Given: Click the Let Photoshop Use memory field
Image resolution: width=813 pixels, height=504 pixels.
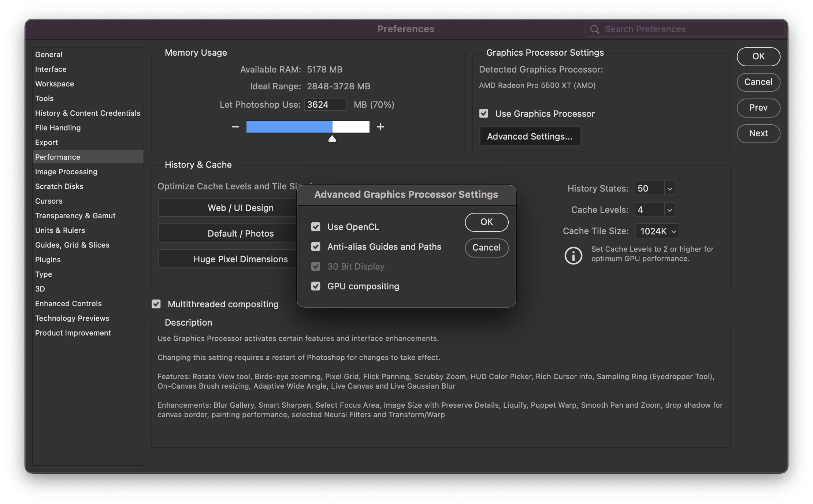Looking at the screenshot, I should tap(325, 105).
